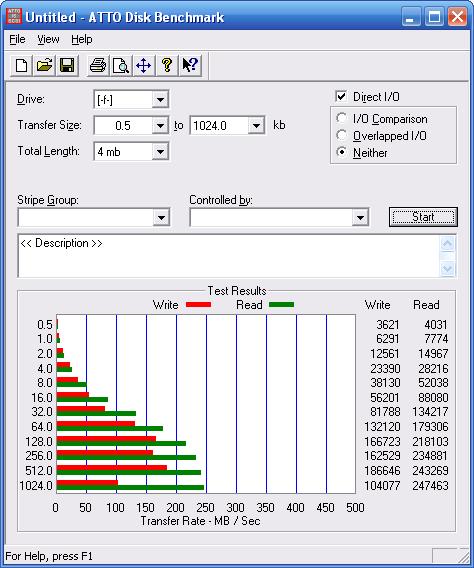This screenshot has height=568, width=474.
Task: Open a saved benchmark file icon
Action: 44,66
